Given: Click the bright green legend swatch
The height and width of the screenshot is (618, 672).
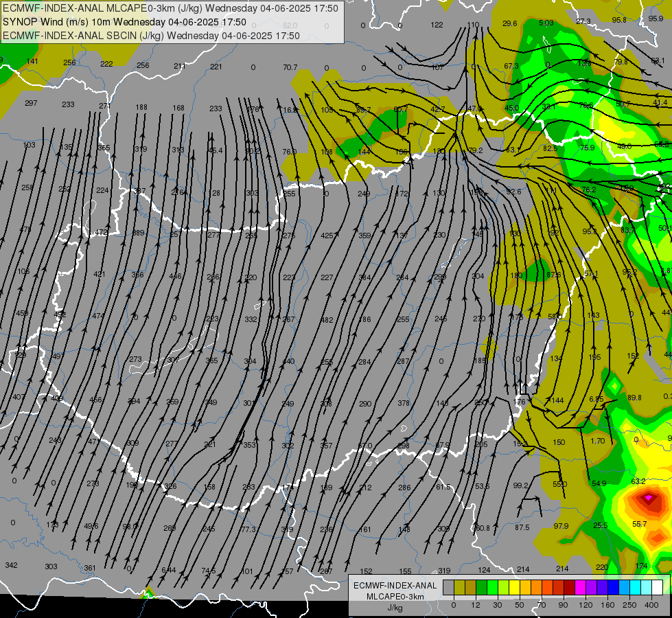Looking at the screenshot, I should point(492,587).
